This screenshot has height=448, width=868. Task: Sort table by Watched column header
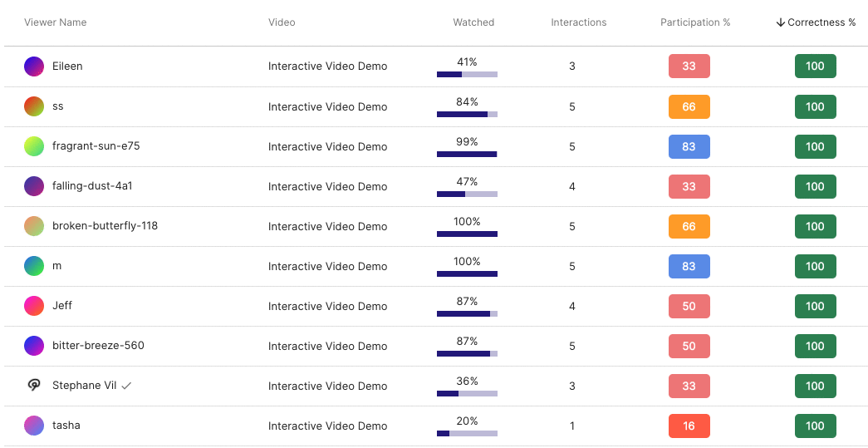pyautogui.click(x=473, y=22)
